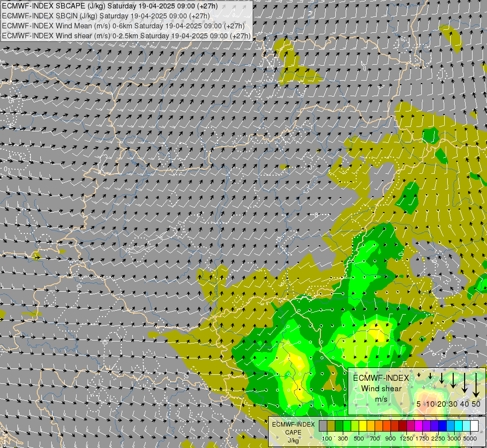Click the bright green CAPE legend swatch
Image resolution: width=487 pixels, height=448 pixels.
coord(347,426)
